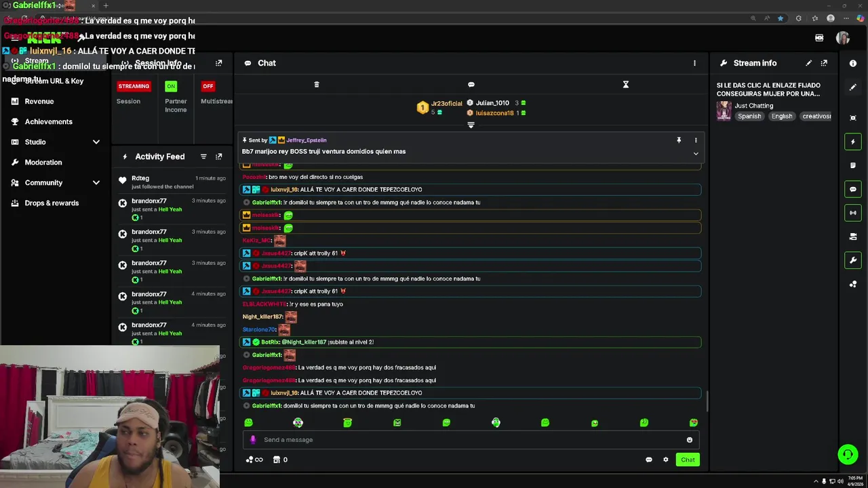
Task: Toggle the green chat panel in the right toolbar
Action: (x=853, y=189)
